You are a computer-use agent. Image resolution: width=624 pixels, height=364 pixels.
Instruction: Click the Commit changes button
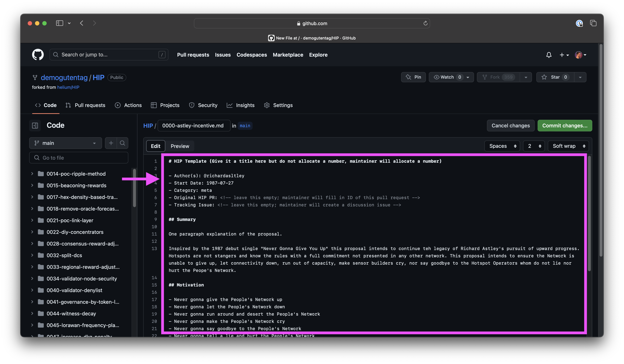point(565,126)
